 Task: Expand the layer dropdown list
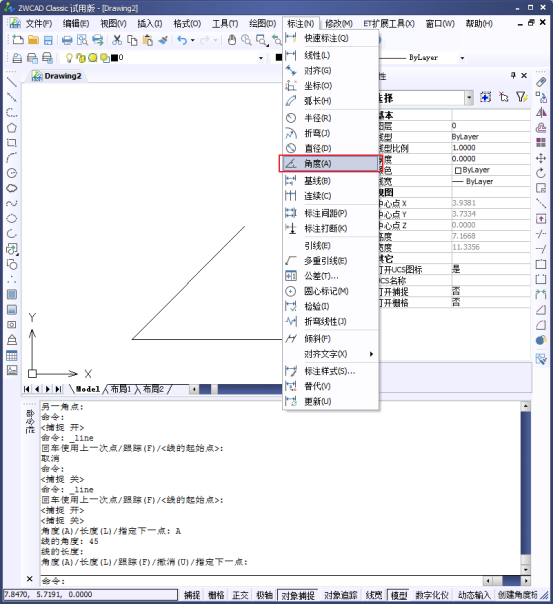click(261, 58)
